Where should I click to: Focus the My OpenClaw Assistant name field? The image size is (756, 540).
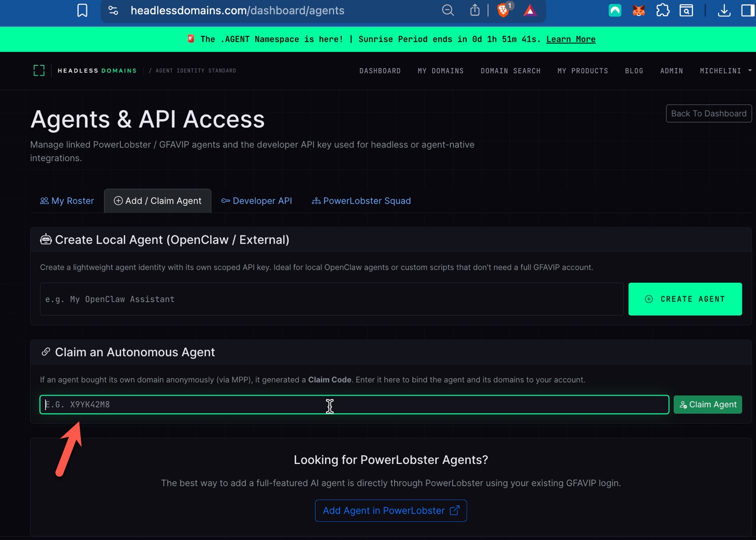click(332, 299)
